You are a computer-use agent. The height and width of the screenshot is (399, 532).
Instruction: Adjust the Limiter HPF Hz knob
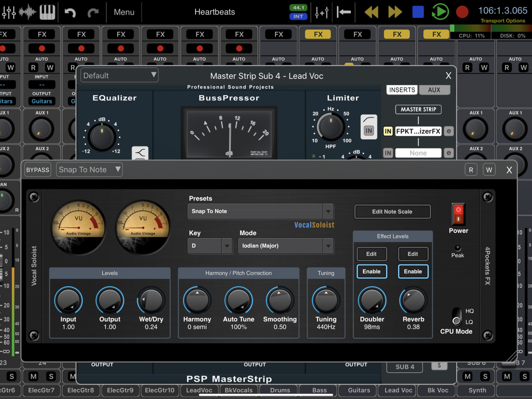click(331, 127)
